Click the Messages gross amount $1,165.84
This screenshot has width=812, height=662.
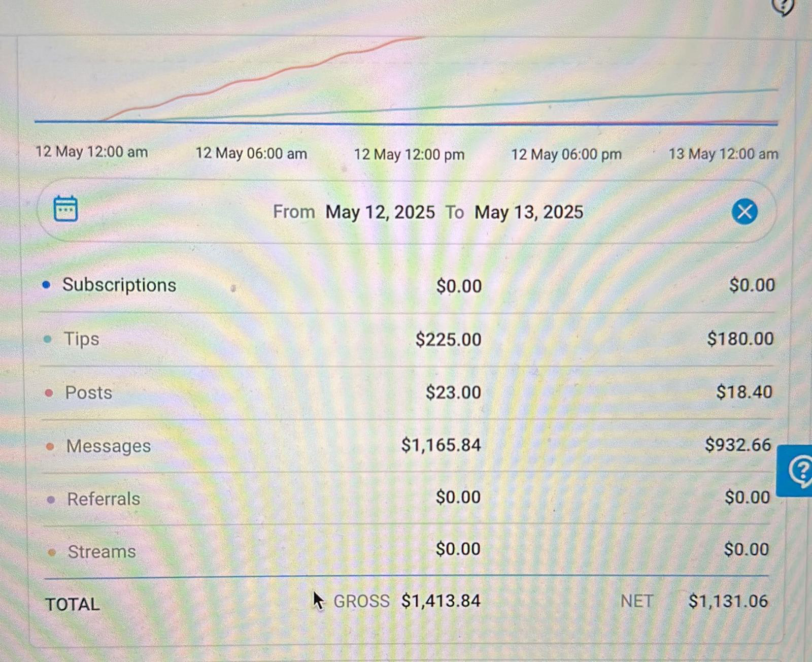pos(441,445)
